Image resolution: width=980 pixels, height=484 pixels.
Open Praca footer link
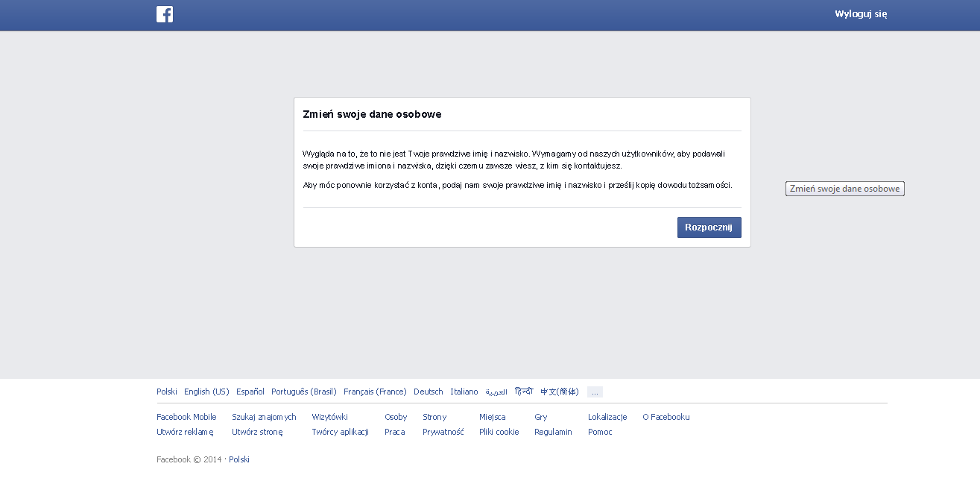(395, 432)
